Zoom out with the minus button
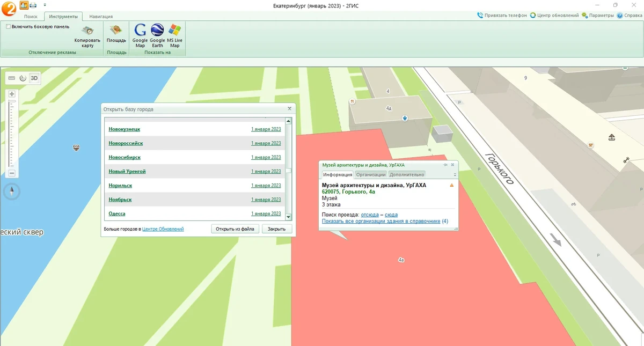This screenshot has height=346, width=644. coord(12,173)
